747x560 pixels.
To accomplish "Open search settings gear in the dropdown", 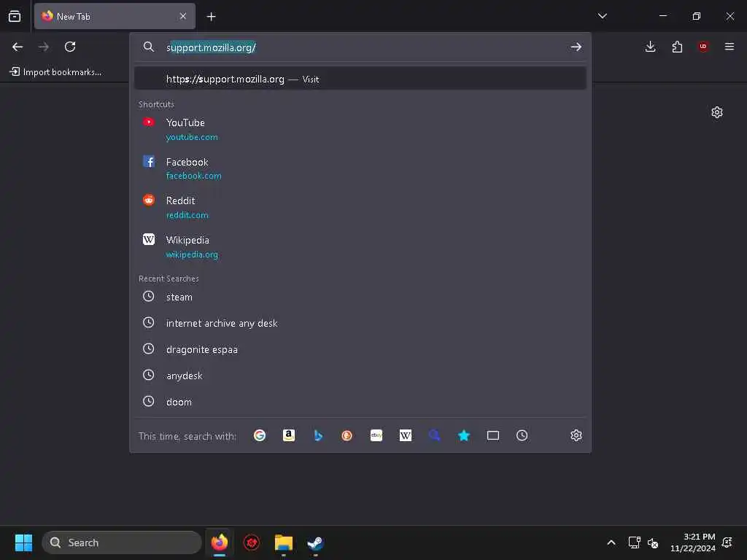I will [x=576, y=435].
